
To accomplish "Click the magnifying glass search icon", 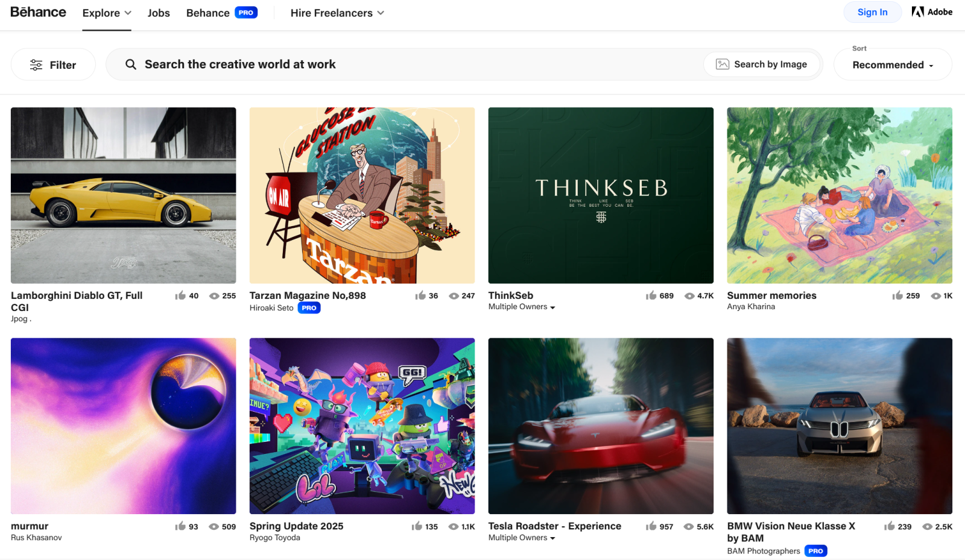I will point(131,64).
